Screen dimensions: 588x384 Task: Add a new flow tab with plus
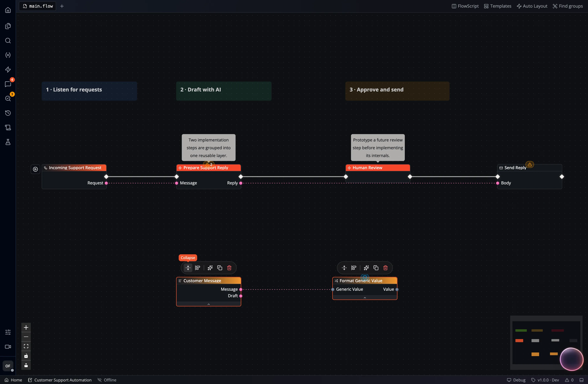(x=62, y=6)
